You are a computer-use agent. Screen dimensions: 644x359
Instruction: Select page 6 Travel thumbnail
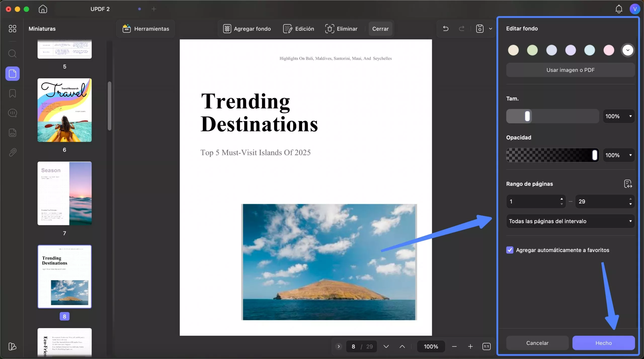click(x=64, y=110)
